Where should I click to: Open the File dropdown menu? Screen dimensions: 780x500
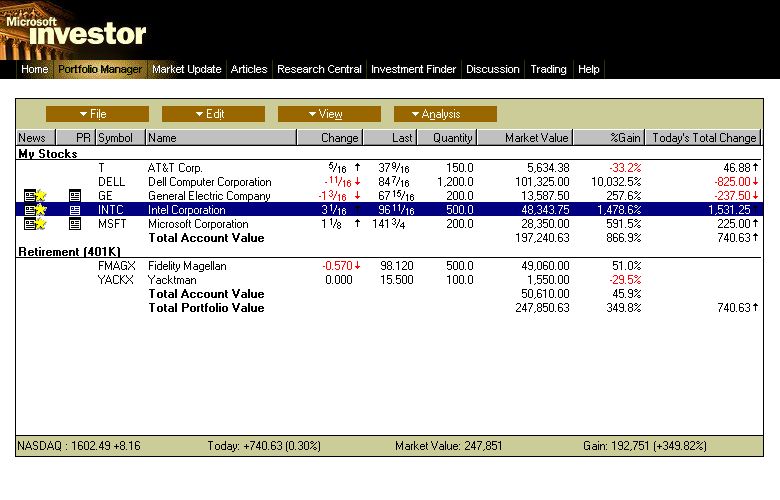[x=97, y=114]
